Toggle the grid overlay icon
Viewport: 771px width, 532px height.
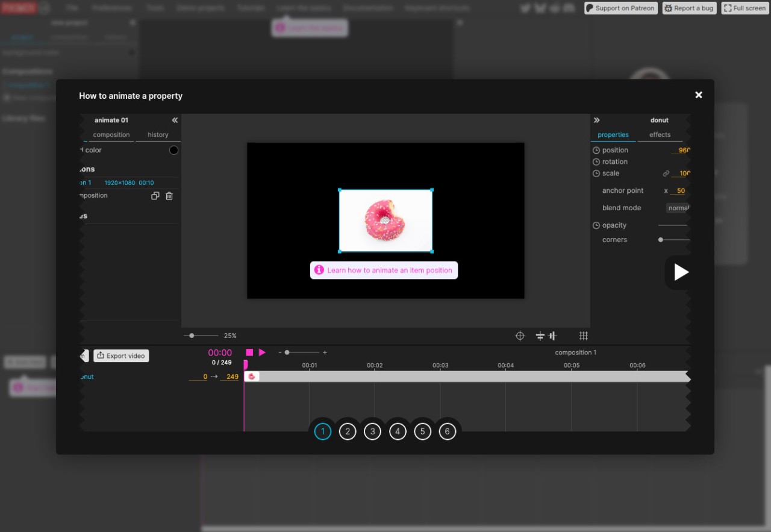[583, 336]
